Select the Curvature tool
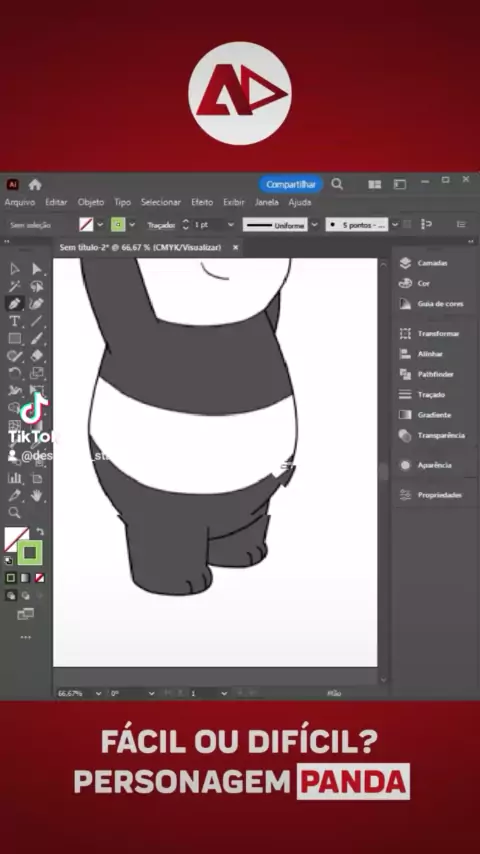 click(37, 303)
